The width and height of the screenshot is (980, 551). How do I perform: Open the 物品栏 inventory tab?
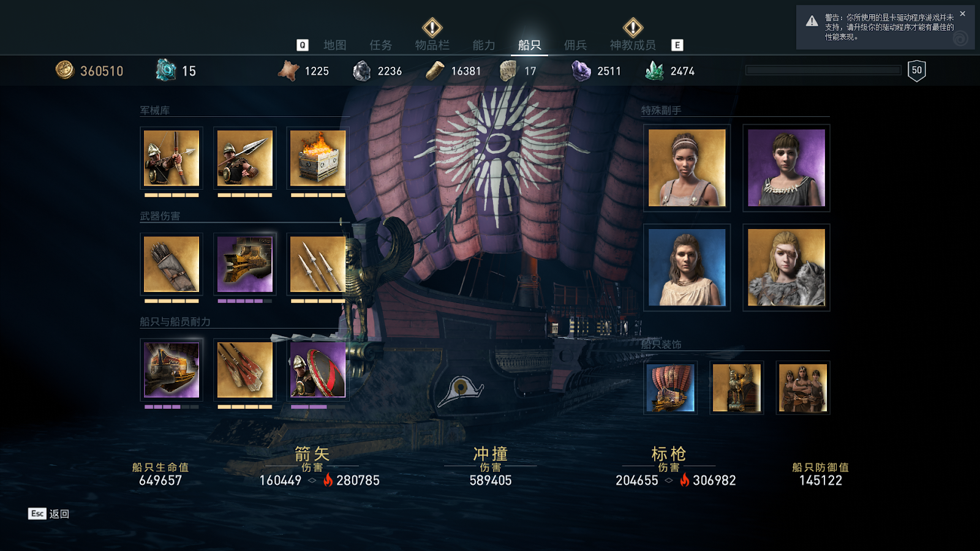click(x=432, y=45)
